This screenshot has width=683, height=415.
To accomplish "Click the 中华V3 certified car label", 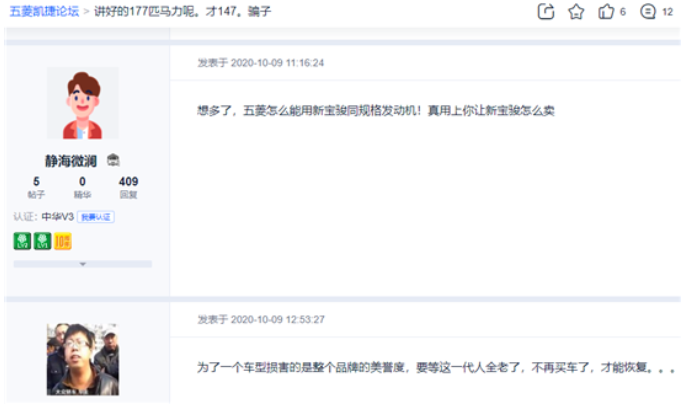I will point(57,217).
